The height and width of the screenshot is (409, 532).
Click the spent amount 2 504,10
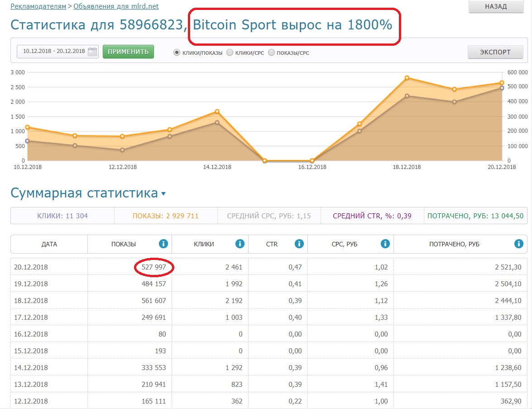[508, 284]
